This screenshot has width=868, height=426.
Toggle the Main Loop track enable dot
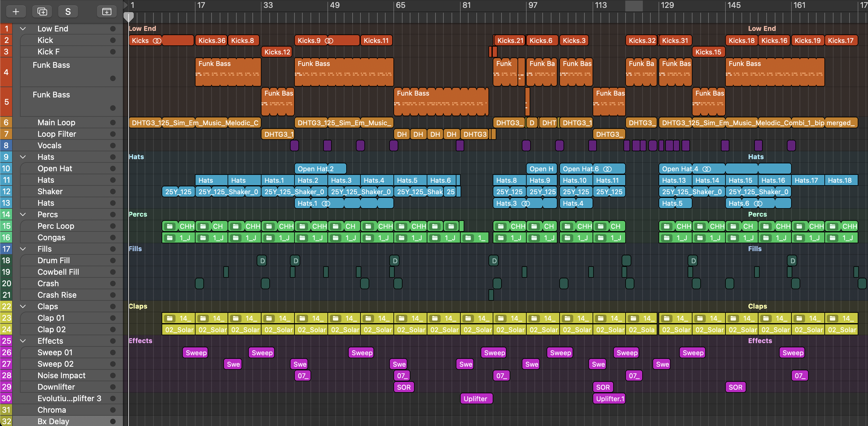(113, 123)
